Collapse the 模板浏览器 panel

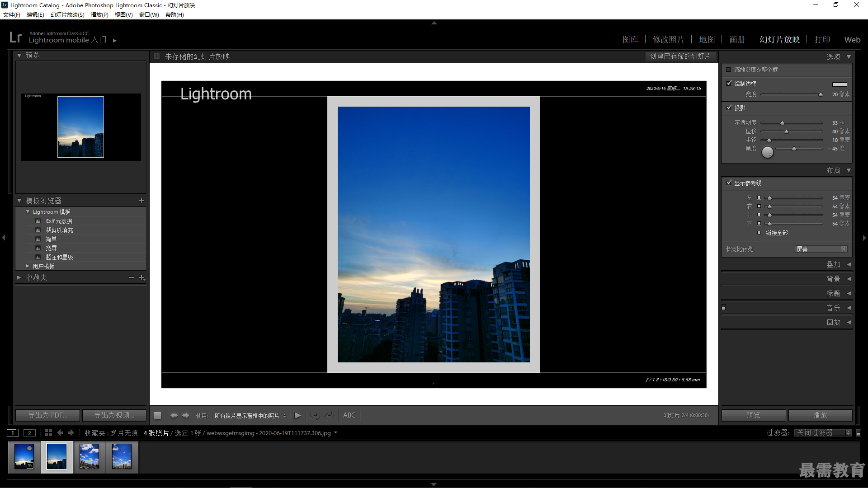19,201
